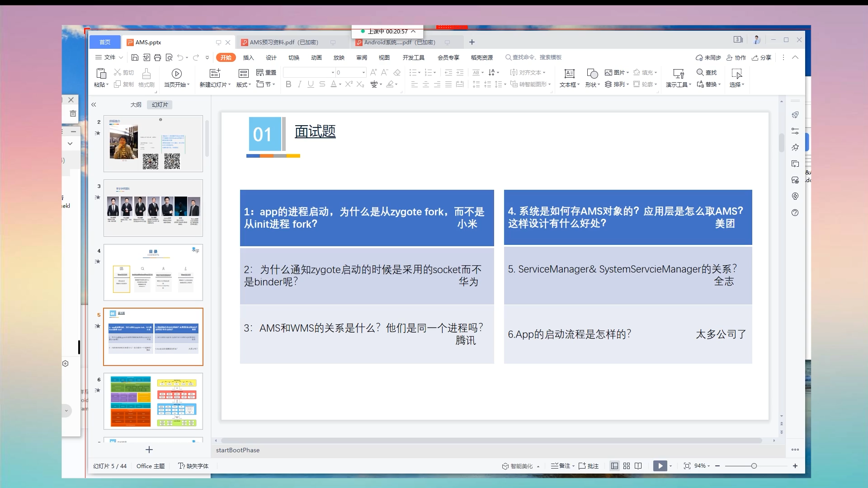Viewport: 868px width, 488px height.
Task: Start slideshow from status bar play button
Action: (x=660, y=466)
